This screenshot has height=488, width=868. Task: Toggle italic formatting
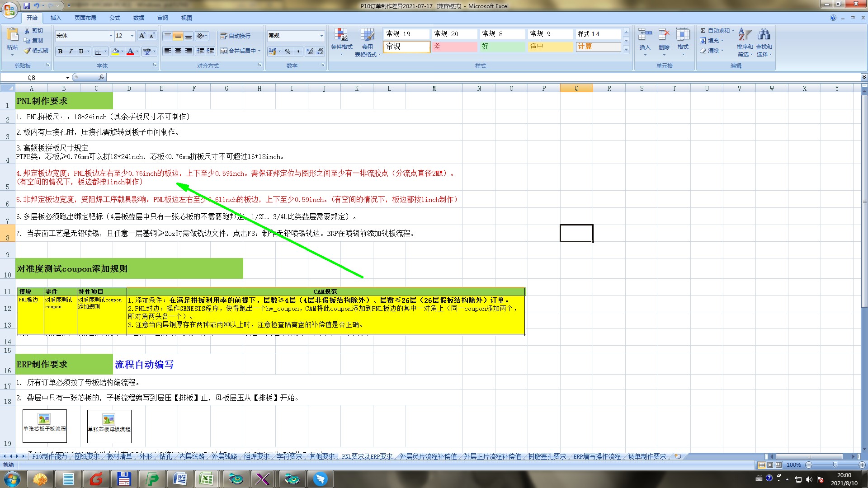pyautogui.click(x=71, y=52)
